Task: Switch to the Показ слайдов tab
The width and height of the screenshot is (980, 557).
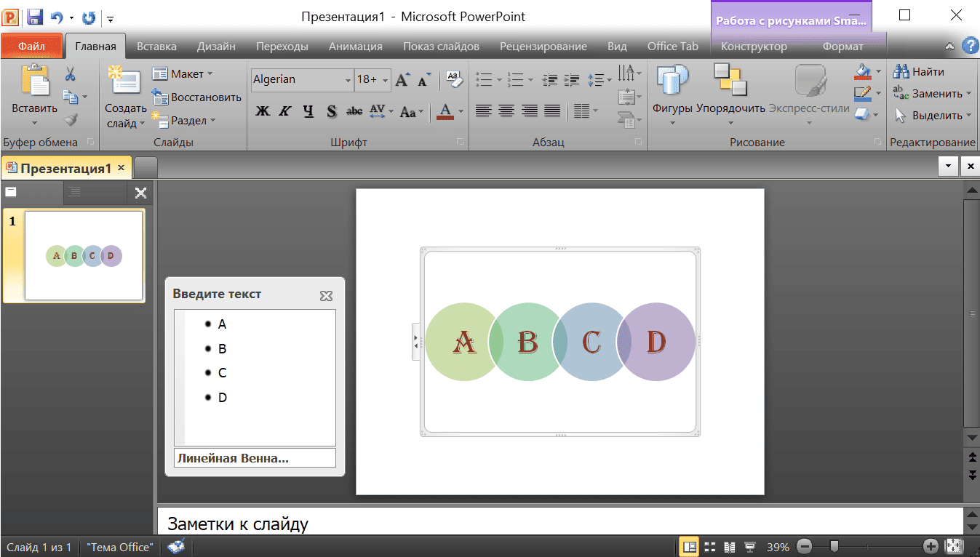Action: [x=441, y=47]
